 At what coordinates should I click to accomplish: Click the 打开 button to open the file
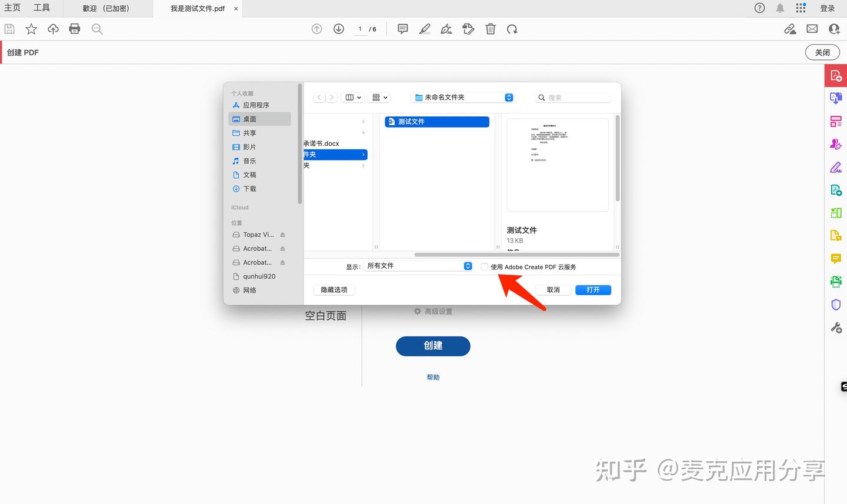[592, 289]
